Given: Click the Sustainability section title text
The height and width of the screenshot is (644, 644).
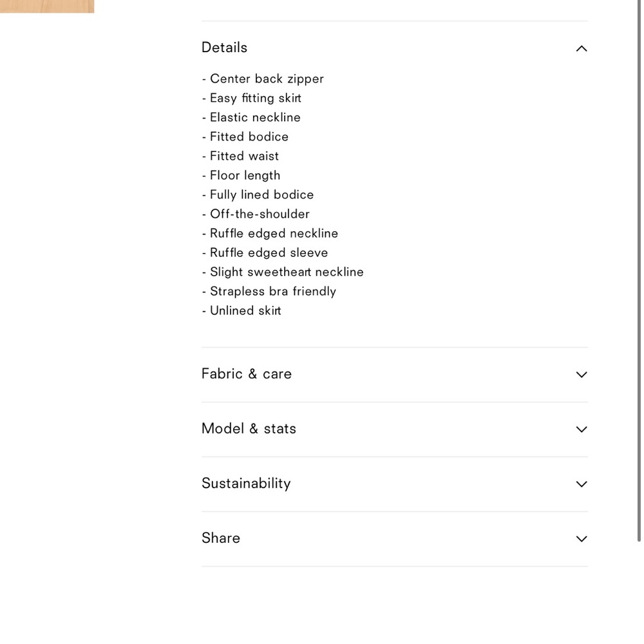Looking at the screenshot, I should [x=246, y=484].
